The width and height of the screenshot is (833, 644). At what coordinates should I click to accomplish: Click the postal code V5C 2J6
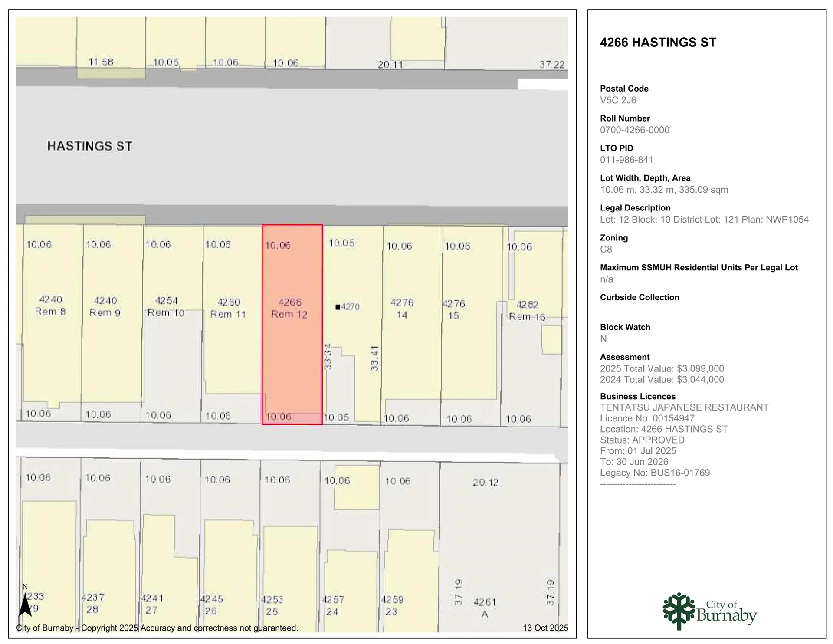[x=618, y=100]
